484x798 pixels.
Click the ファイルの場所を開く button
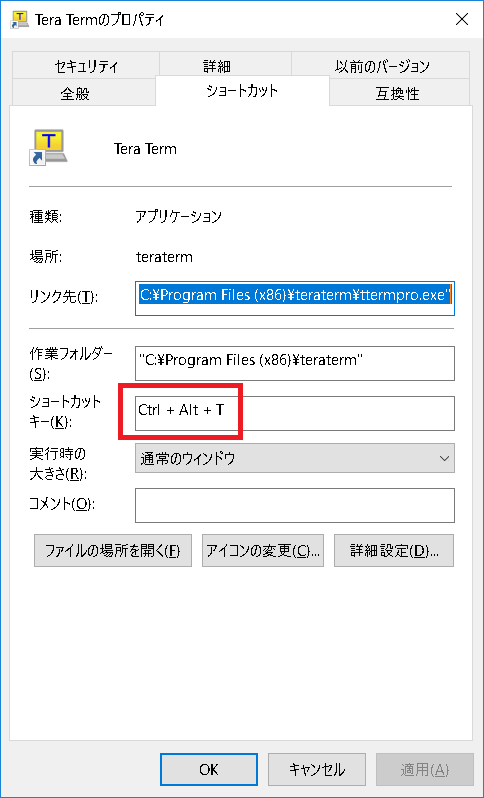113,551
